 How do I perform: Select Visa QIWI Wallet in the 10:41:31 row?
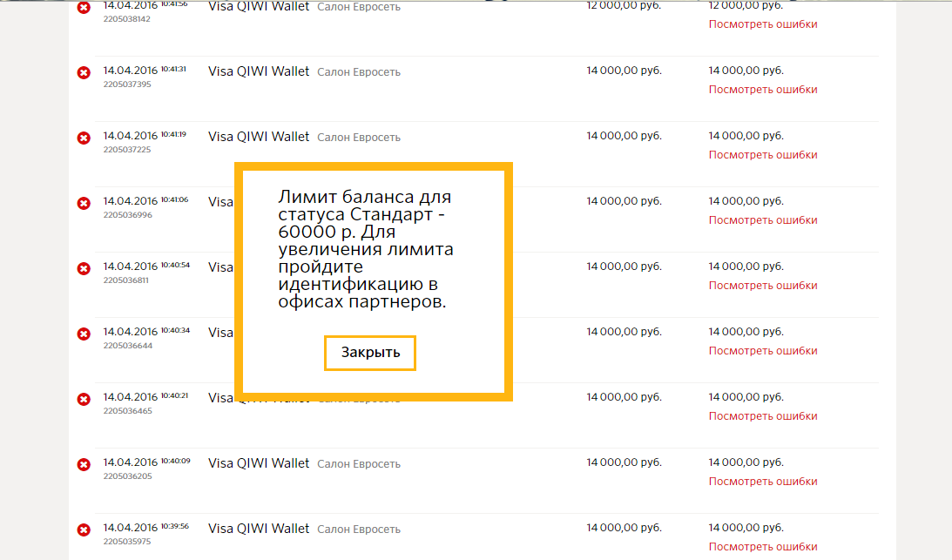pos(259,71)
